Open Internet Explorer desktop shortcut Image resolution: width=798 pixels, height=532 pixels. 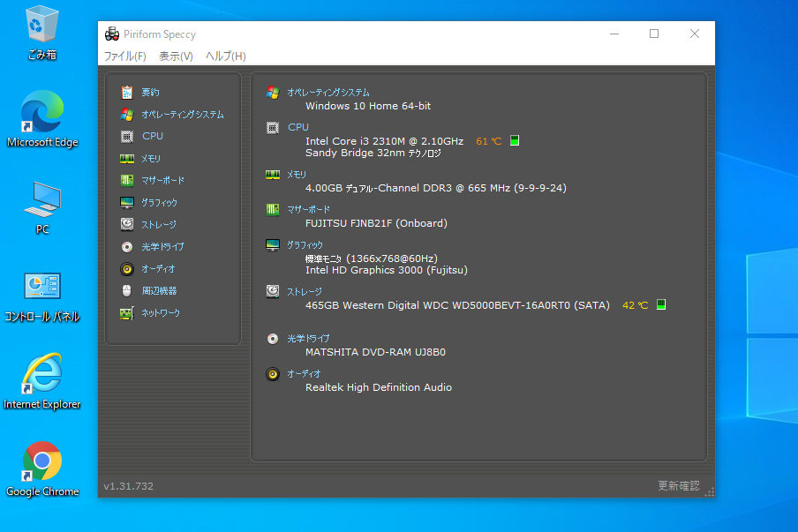[x=42, y=381]
